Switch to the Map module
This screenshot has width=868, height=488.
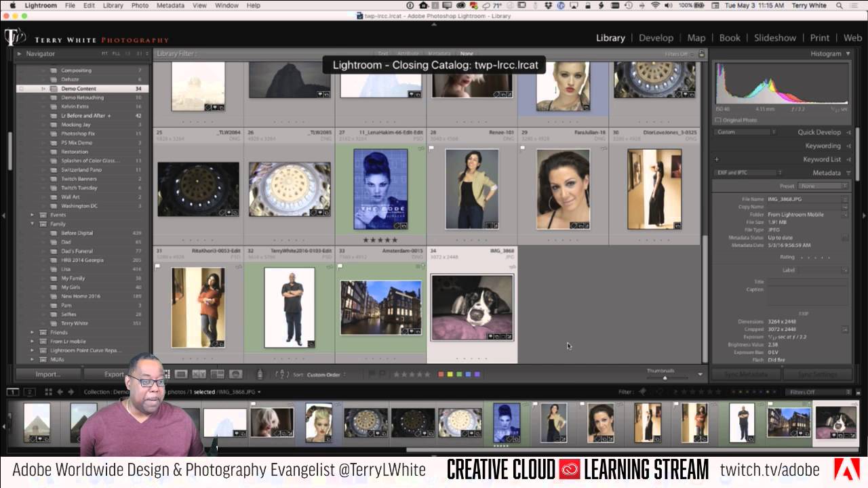(696, 38)
